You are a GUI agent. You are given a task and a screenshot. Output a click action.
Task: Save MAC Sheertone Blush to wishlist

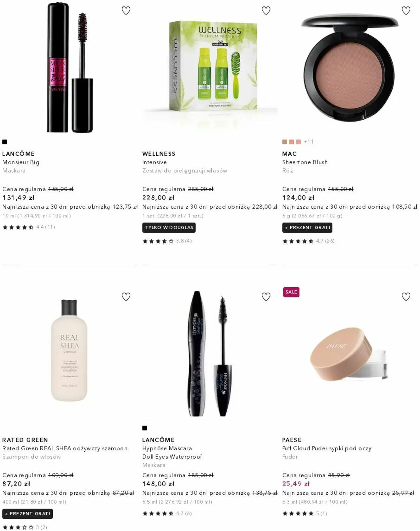[x=406, y=11]
